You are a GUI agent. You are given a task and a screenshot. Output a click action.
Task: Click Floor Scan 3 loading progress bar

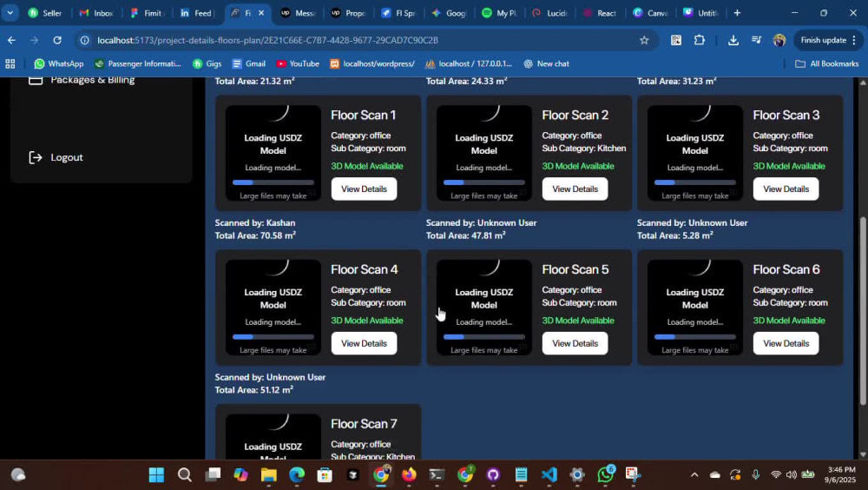[x=694, y=182]
